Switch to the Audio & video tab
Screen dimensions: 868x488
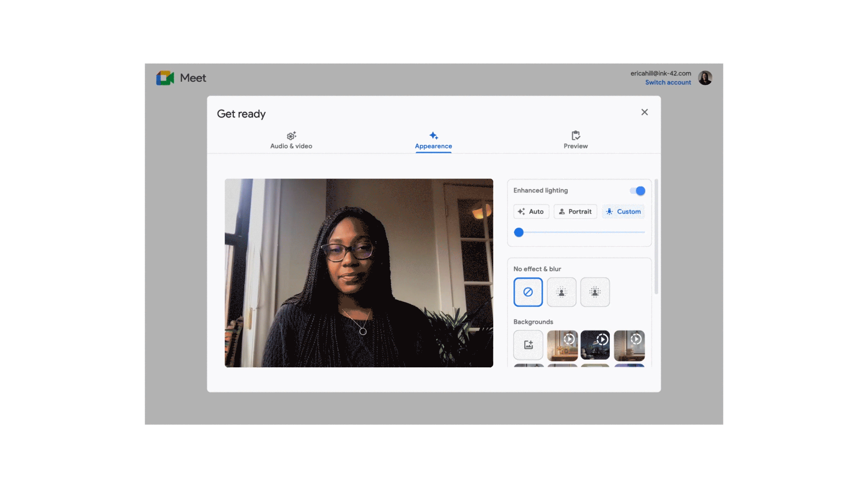click(291, 141)
